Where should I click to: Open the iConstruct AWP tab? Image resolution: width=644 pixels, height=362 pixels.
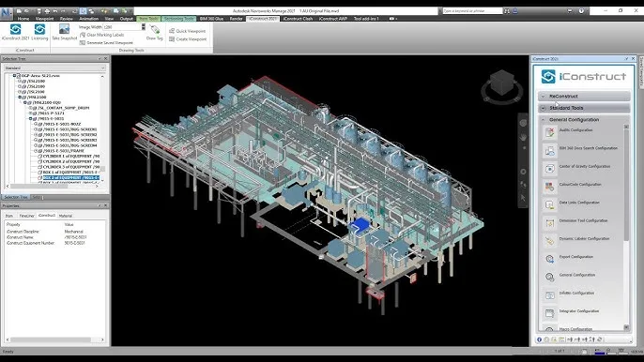point(332,19)
